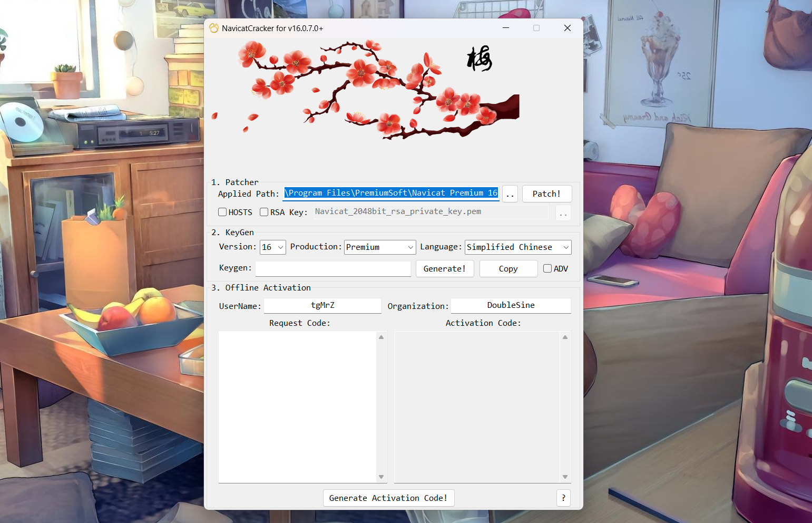Click Activation Code scrollbar up arrow
This screenshot has width=812, height=523.
pos(565,337)
